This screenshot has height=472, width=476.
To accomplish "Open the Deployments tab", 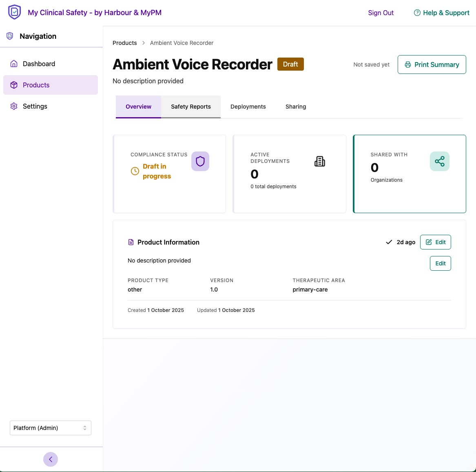I will (248, 107).
